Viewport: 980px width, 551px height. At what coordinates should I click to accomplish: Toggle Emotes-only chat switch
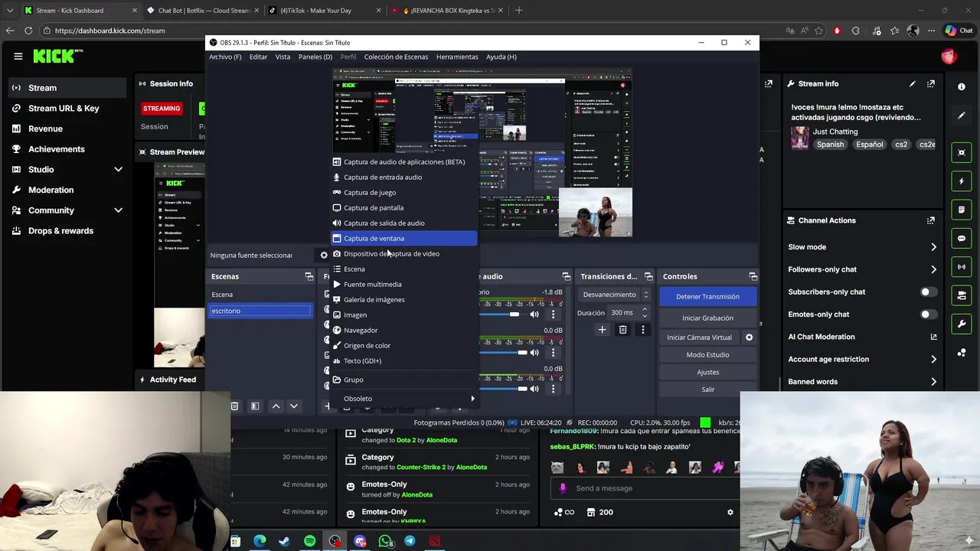[927, 315]
